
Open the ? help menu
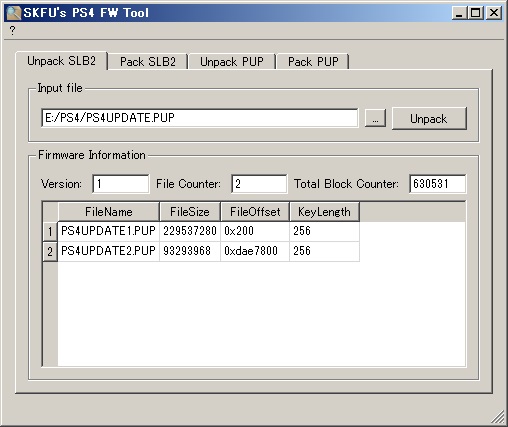point(12,31)
